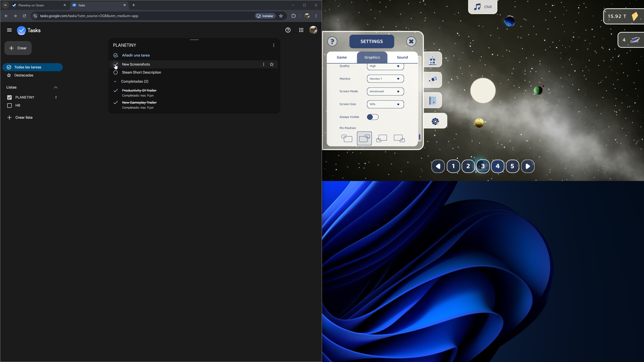The height and width of the screenshot is (362, 644).
Task: Open the telescope icon in game sidebar
Action: click(x=433, y=80)
